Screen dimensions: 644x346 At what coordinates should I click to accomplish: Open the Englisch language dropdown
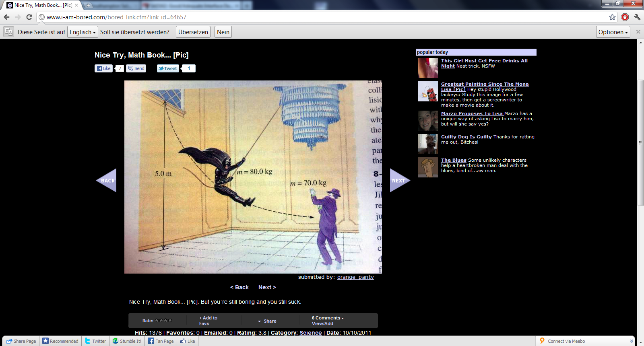(83, 32)
